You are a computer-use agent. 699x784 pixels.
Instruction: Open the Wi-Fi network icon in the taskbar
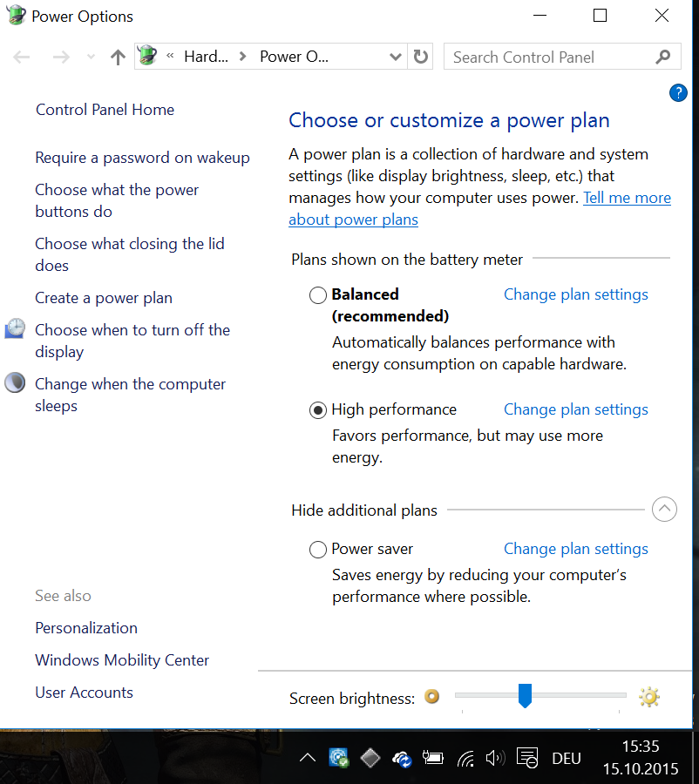click(x=465, y=758)
